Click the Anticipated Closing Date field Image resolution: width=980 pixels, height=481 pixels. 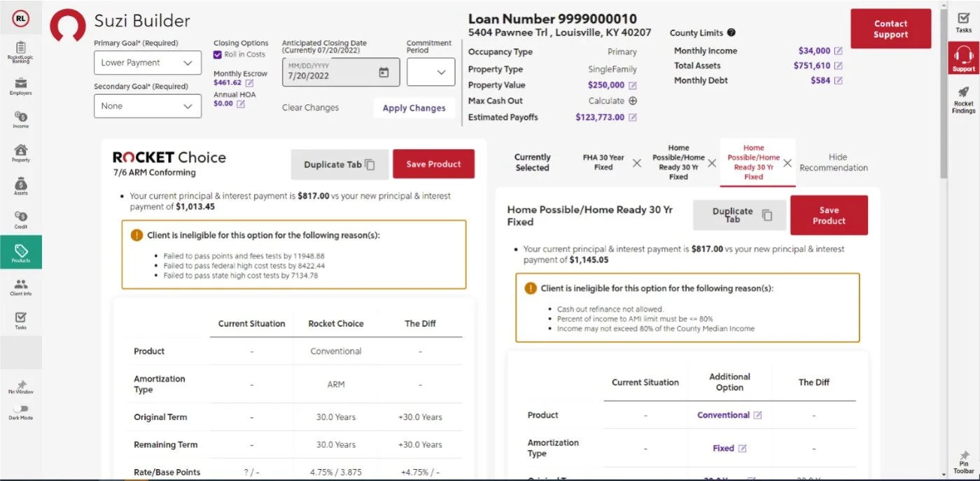[x=341, y=72]
